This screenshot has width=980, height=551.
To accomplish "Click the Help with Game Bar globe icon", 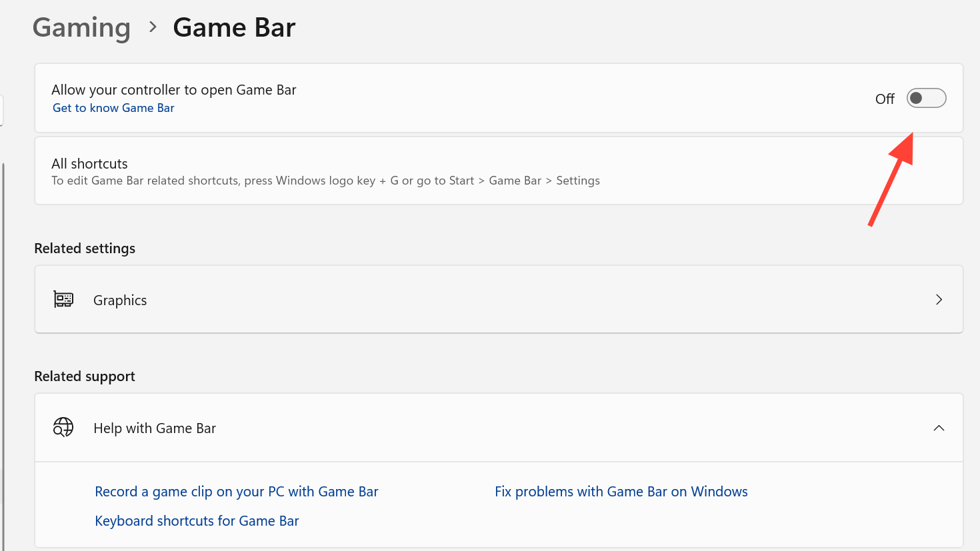I will [x=63, y=428].
